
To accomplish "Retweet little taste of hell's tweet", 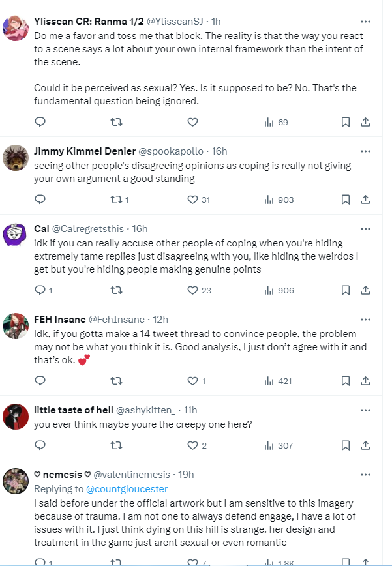I will coord(116,445).
